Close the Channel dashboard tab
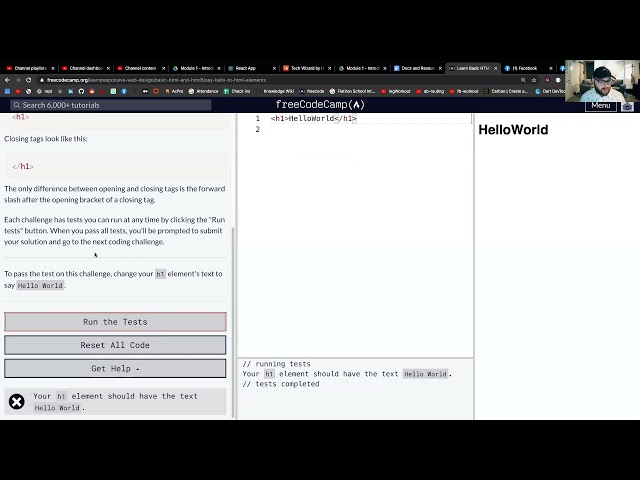Screen dimensions: 640x480 [108, 69]
